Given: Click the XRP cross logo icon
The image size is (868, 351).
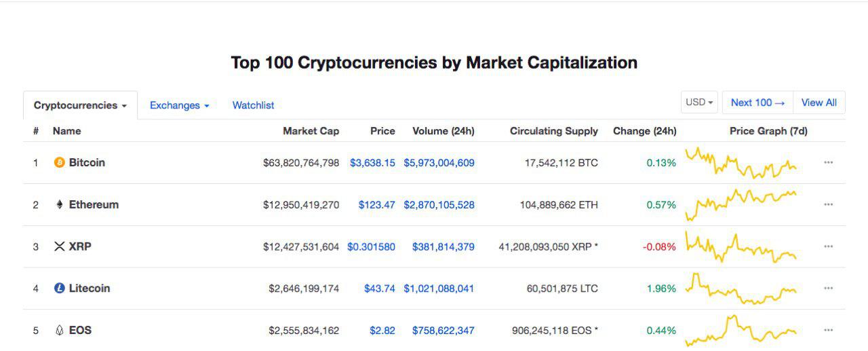Looking at the screenshot, I should [x=59, y=246].
